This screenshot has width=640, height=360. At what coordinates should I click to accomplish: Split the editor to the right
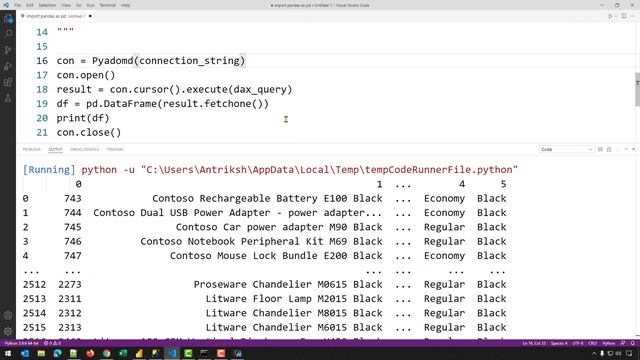tap(624, 16)
